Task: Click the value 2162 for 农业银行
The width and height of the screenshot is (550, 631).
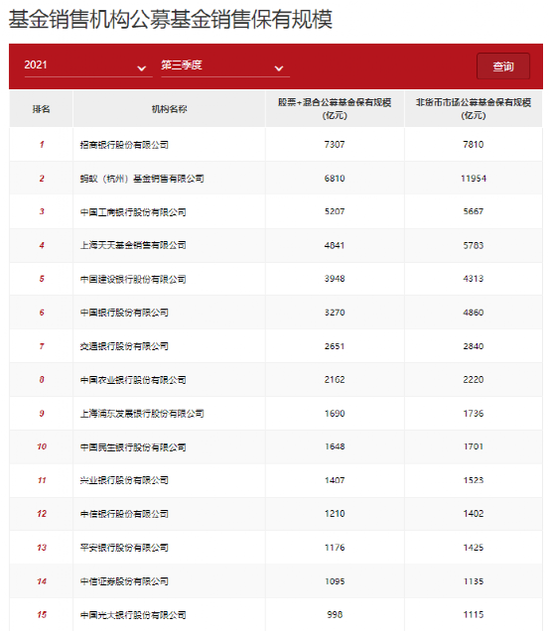Action: point(334,379)
